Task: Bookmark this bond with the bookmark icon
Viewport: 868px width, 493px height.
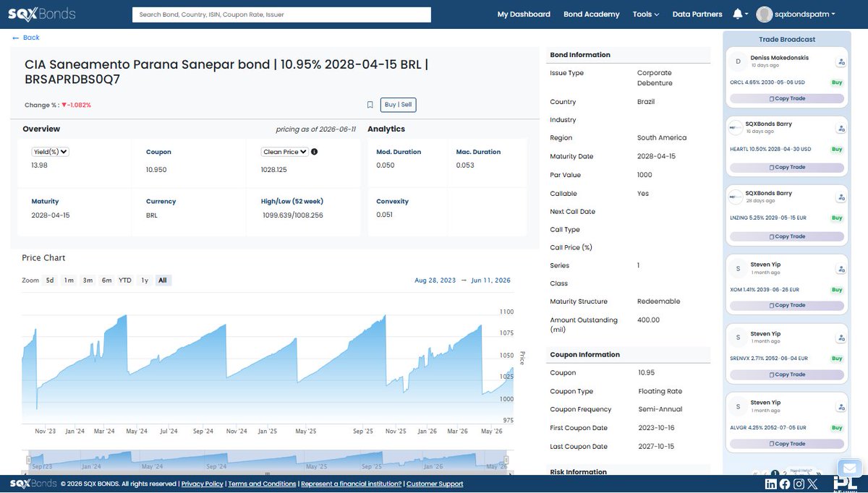Action: pyautogui.click(x=370, y=105)
